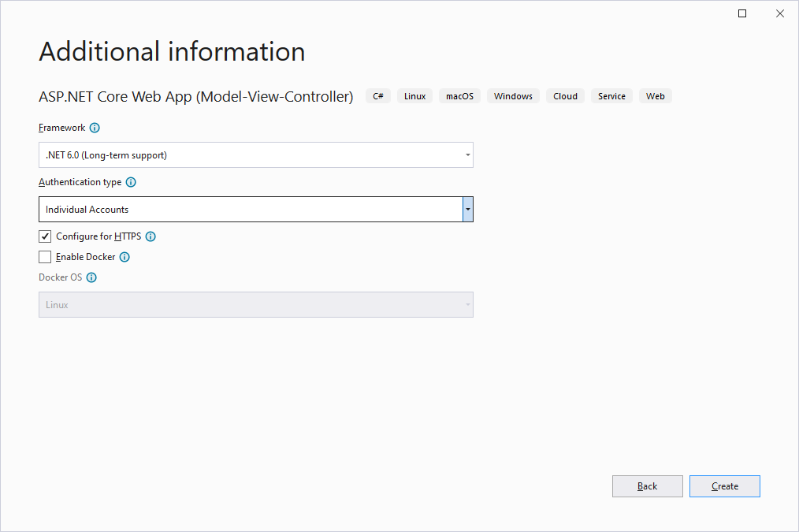Screen dimensions: 799x532
Task: Click the Docker OS label
Action: click(60, 277)
